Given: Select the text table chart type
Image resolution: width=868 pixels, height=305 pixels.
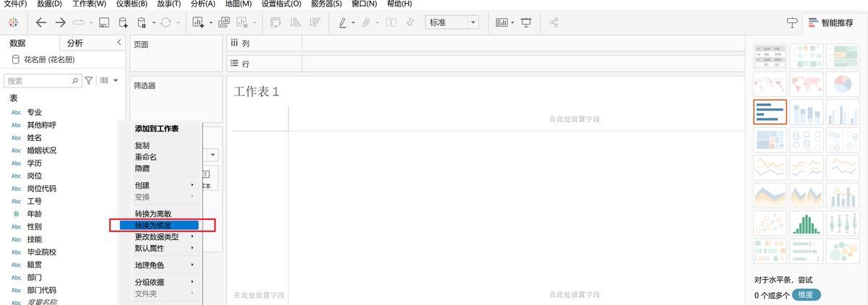Looking at the screenshot, I should [x=770, y=56].
